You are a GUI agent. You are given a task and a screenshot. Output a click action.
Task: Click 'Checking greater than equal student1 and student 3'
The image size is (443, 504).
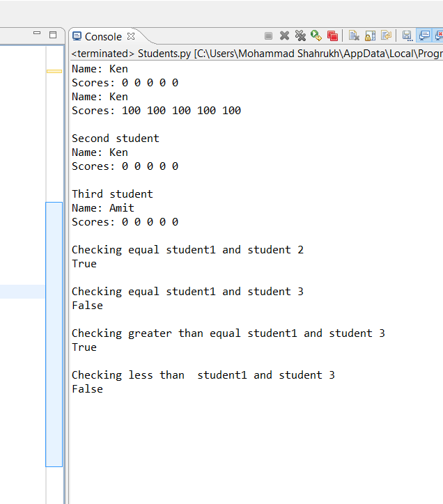click(228, 333)
